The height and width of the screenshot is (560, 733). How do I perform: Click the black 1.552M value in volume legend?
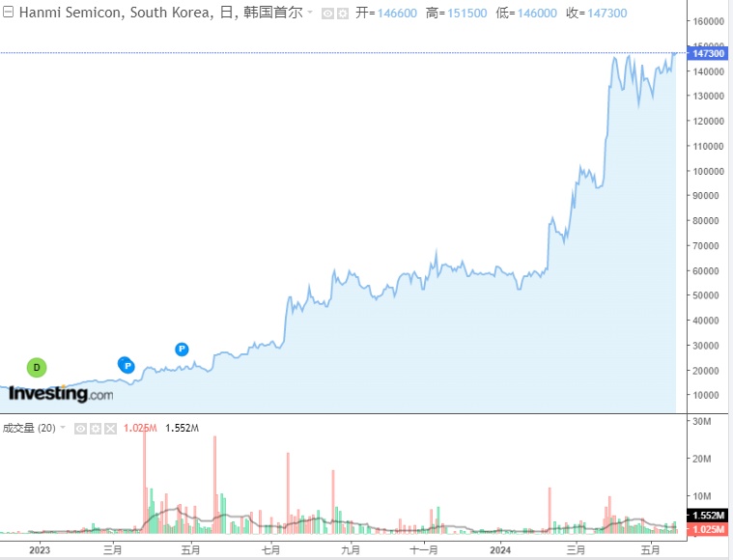coord(182,428)
